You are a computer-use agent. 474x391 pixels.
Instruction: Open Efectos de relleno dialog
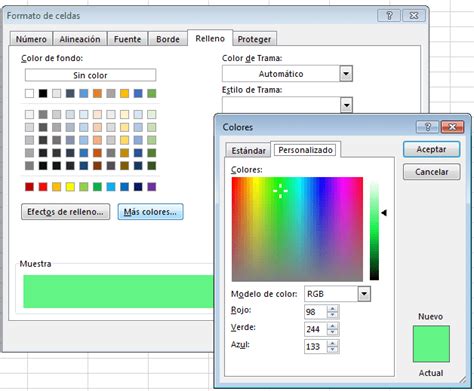coord(65,212)
